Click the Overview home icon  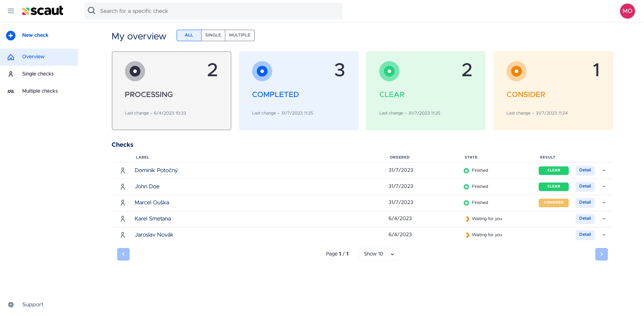[11, 57]
